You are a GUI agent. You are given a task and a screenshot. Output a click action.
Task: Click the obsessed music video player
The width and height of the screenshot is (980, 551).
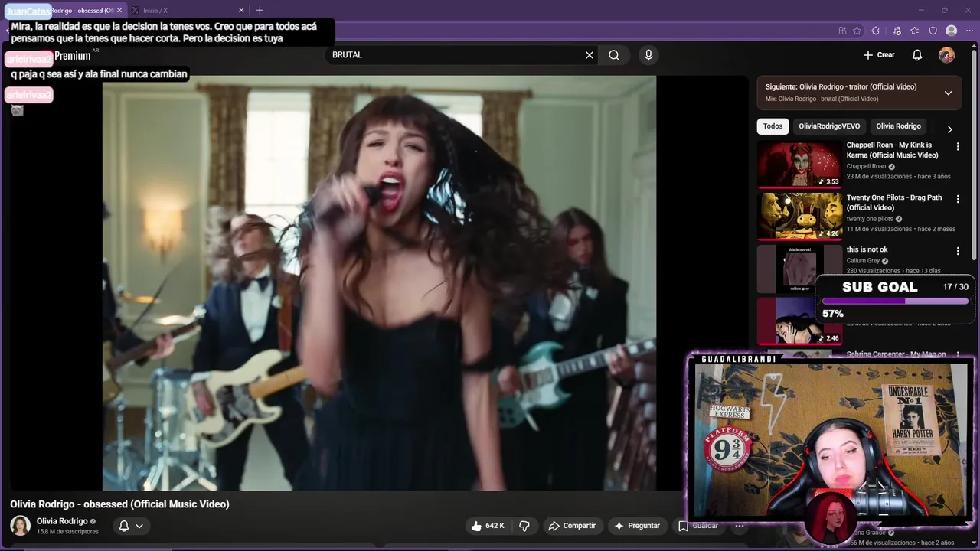pyautogui.click(x=379, y=282)
